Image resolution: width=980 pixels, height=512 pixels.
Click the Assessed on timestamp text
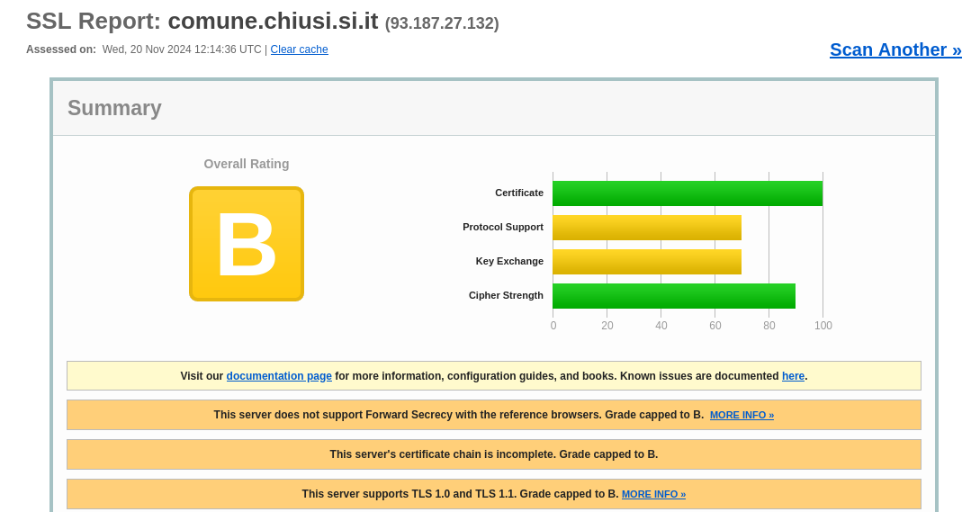pyautogui.click(x=181, y=49)
